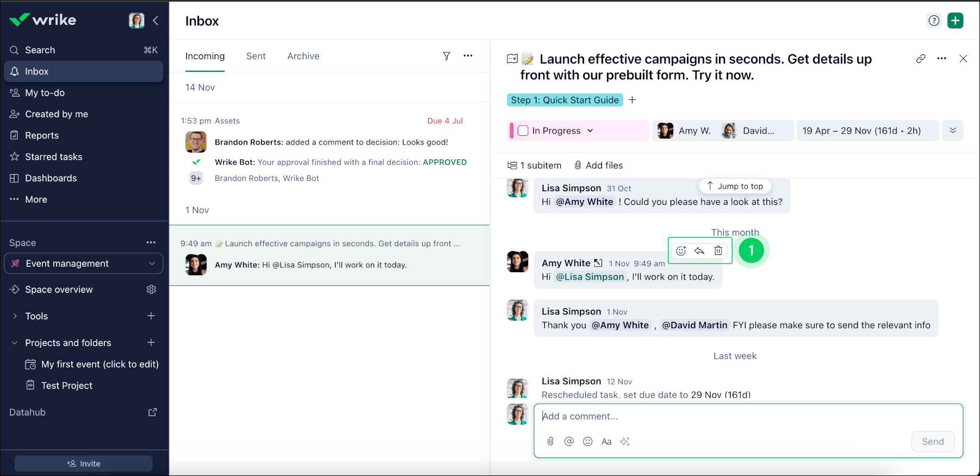Image resolution: width=980 pixels, height=476 pixels.
Task: Open AI assistant sparkle icon
Action: (625, 441)
